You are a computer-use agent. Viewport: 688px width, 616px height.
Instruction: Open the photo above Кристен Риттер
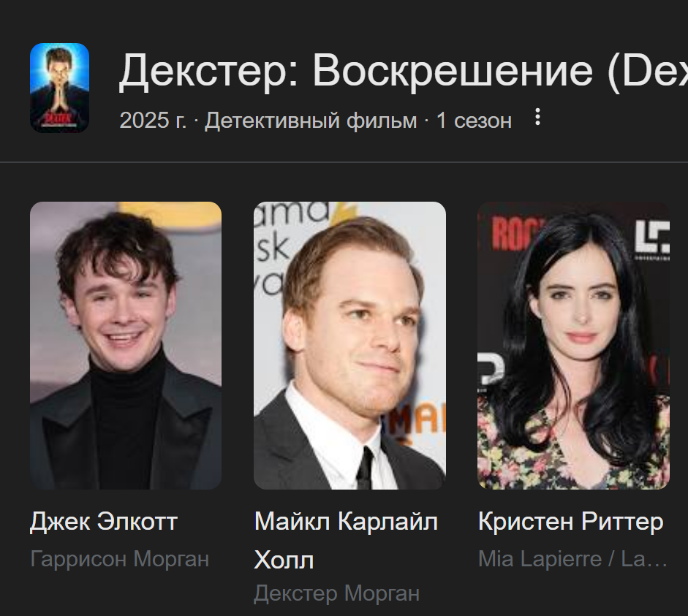573,346
